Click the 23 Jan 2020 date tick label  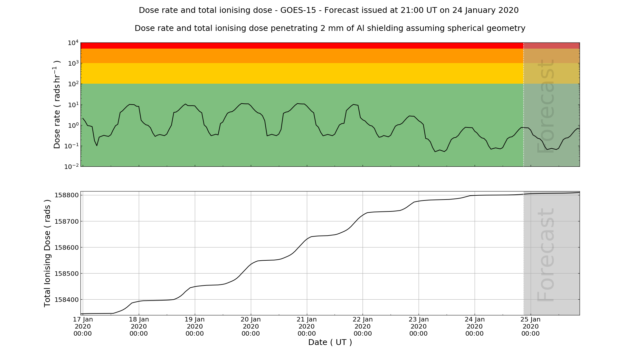pos(418,326)
